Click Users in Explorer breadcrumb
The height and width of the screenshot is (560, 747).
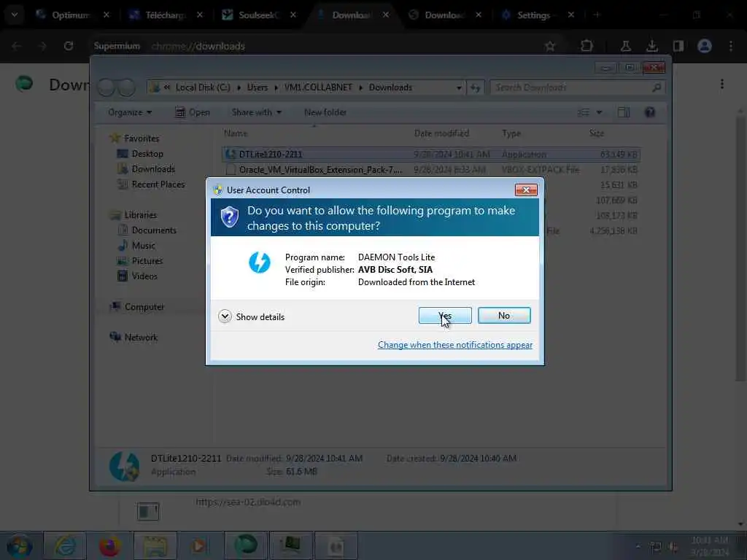click(258, 87)
